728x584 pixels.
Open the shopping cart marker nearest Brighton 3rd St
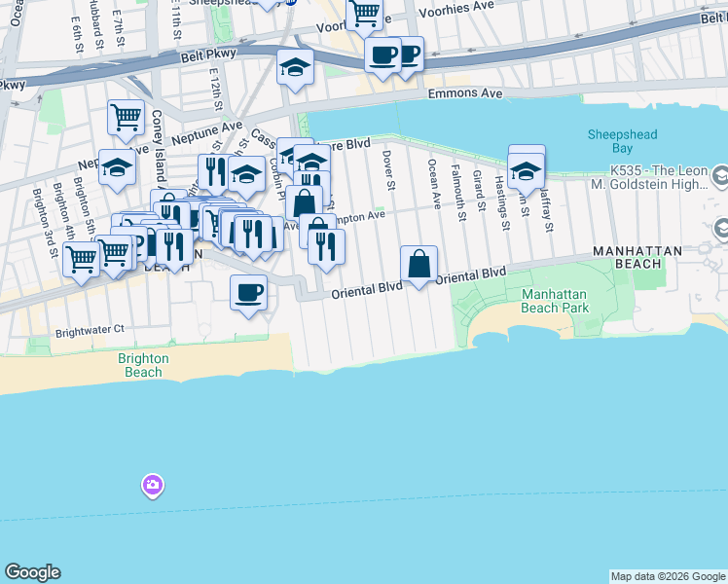(81, 261)
